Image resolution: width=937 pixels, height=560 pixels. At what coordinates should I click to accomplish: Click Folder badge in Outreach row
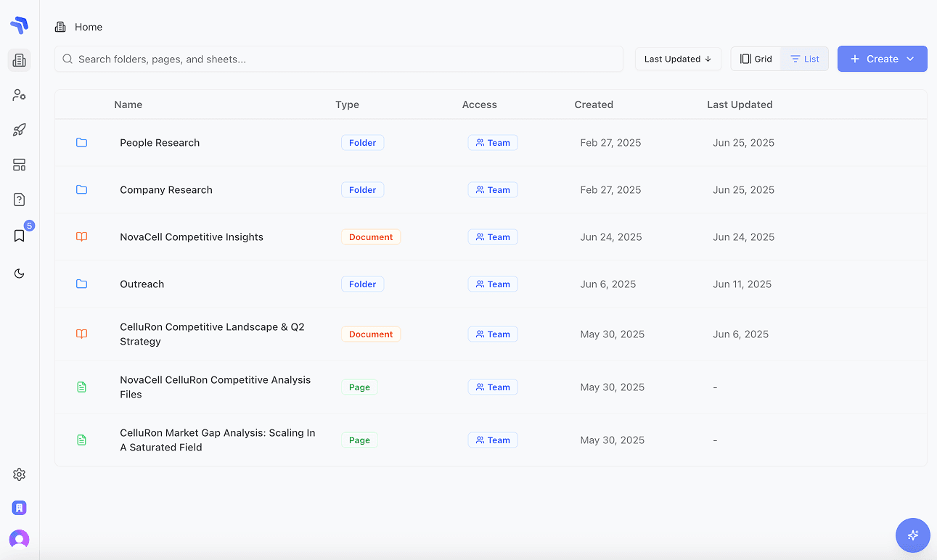362,284
